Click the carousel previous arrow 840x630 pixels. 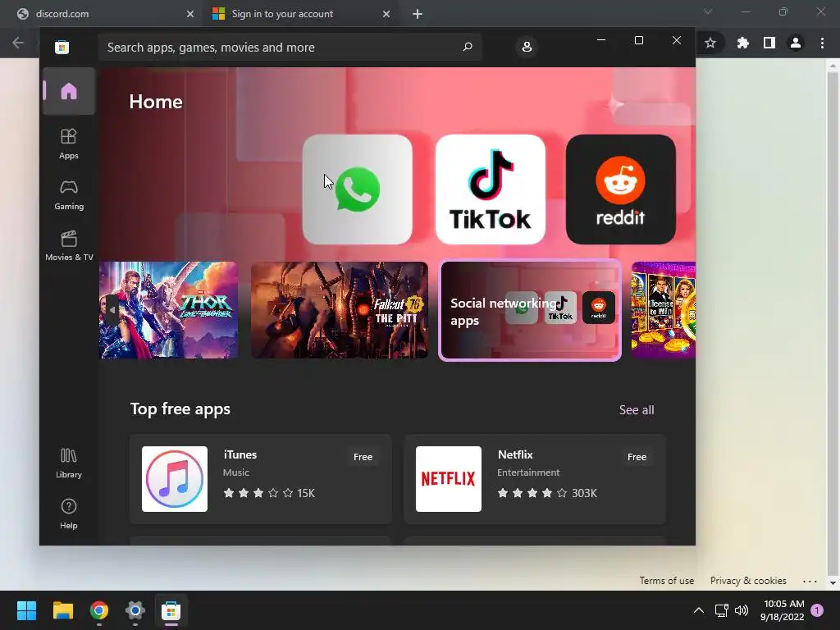coord(112,310)
